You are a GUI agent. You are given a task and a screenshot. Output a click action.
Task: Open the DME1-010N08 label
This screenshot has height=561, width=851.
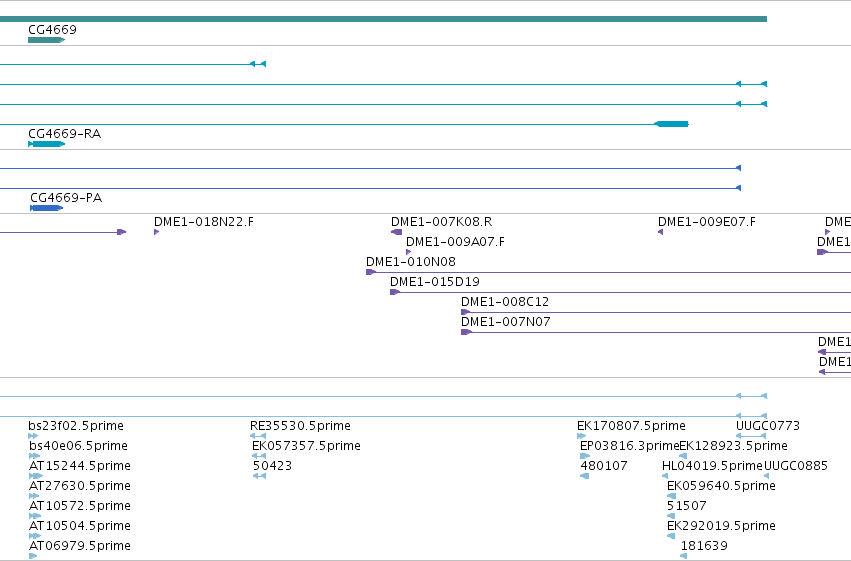[x=411, y=262]
